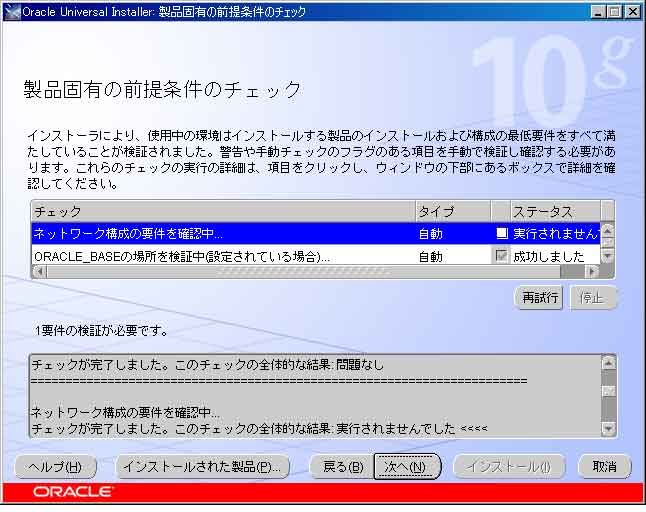Check the ネットワーク構成 status checkbox
Viewport: 646px width, 512px height.
[501, 233]
